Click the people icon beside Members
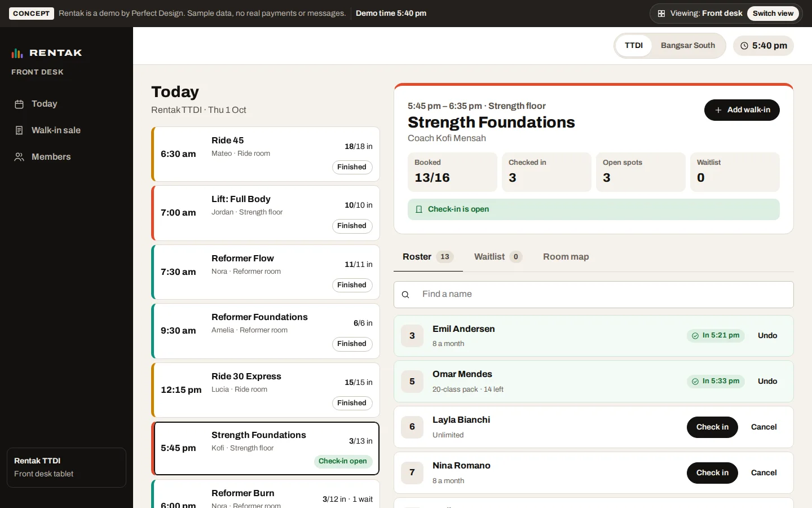 tap(19, 157)
